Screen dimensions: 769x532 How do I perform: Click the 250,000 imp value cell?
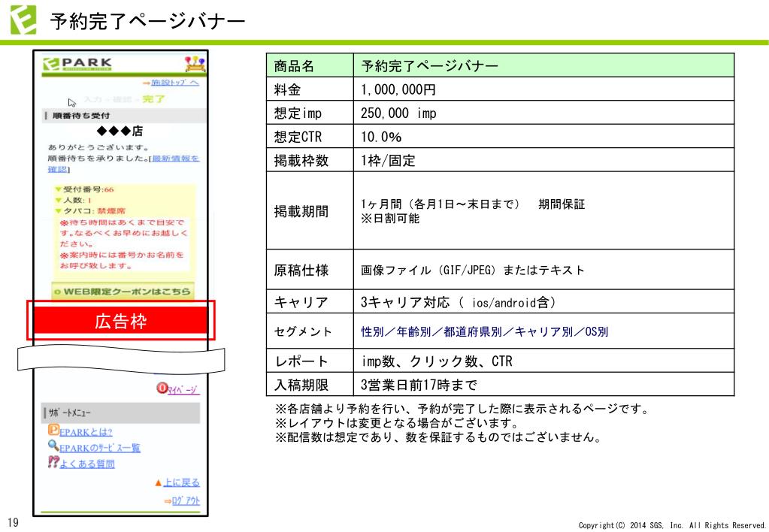click(544, 113)
